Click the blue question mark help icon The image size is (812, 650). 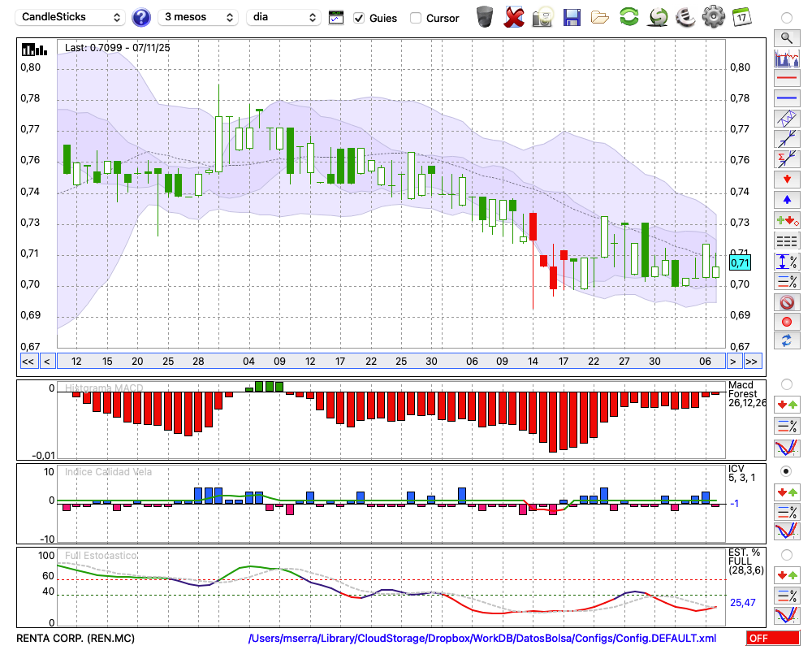click(141, 17)
